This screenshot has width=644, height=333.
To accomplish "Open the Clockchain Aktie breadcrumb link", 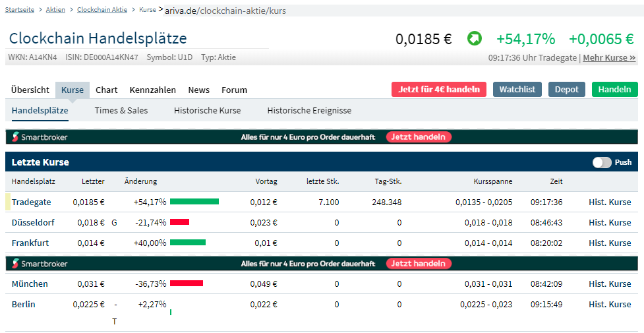I will coord(102,9).
